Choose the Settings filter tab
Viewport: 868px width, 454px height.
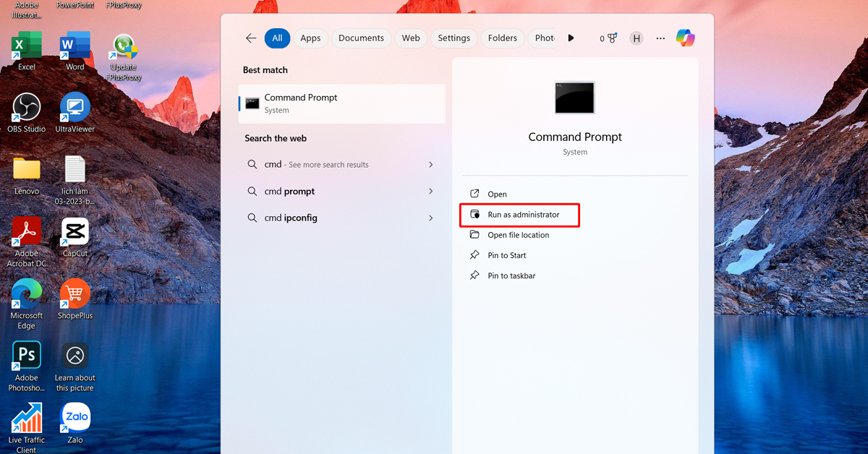454,38
